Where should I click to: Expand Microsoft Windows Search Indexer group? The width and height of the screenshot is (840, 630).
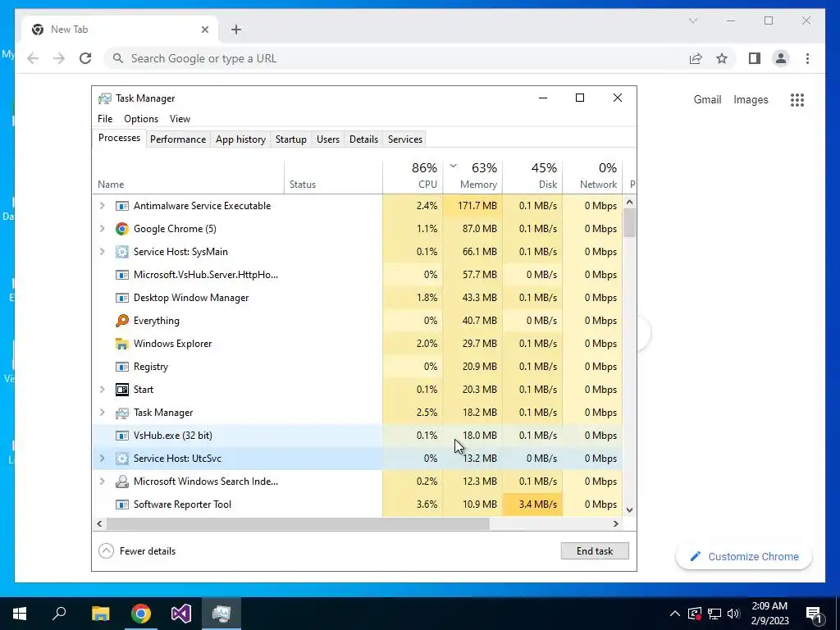pos(102,481)
